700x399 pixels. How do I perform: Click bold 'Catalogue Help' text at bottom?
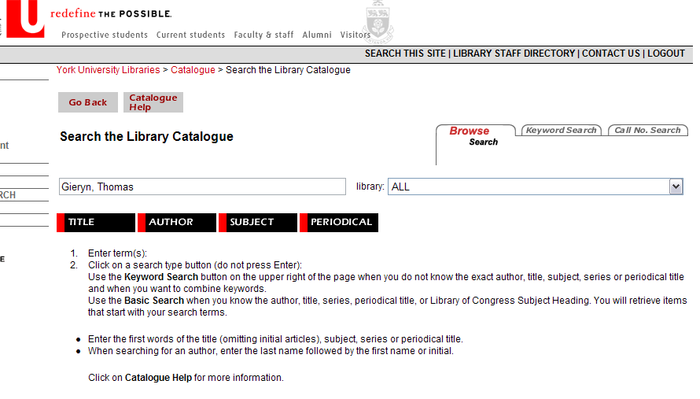tap(158, 378)
